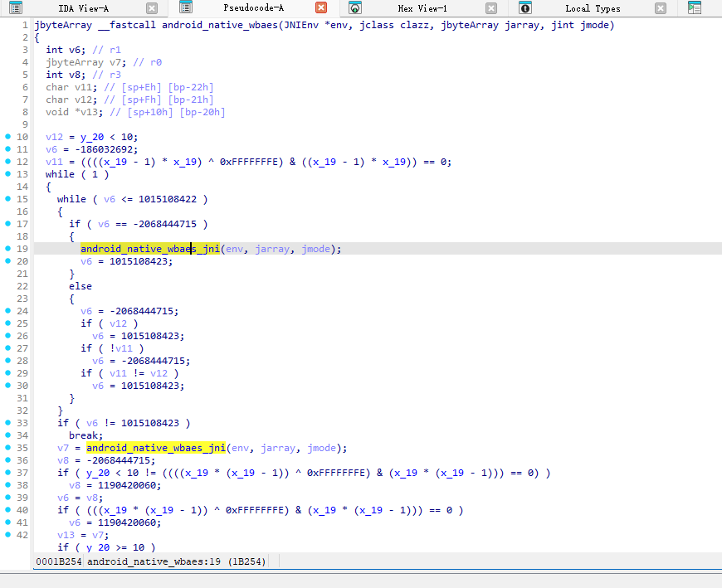
Task: Toggle breakpoint dot on line 17
Action: (7, 224)
